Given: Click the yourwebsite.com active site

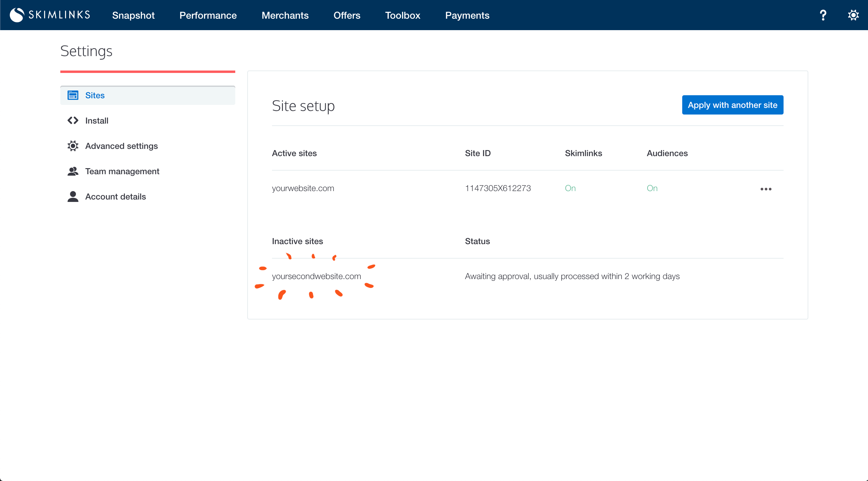Looking at the screenshot, I should pyautogui.click(x=303, y=188).
